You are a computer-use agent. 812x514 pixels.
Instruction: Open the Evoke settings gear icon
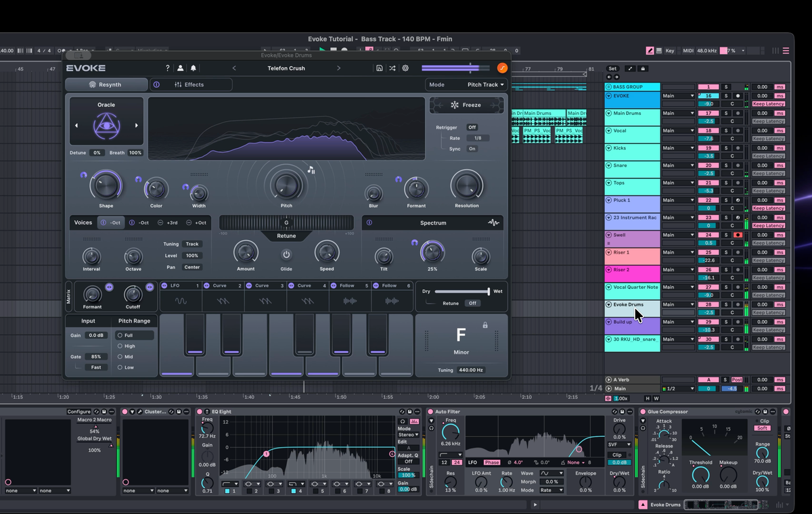[x=405, y=68]
